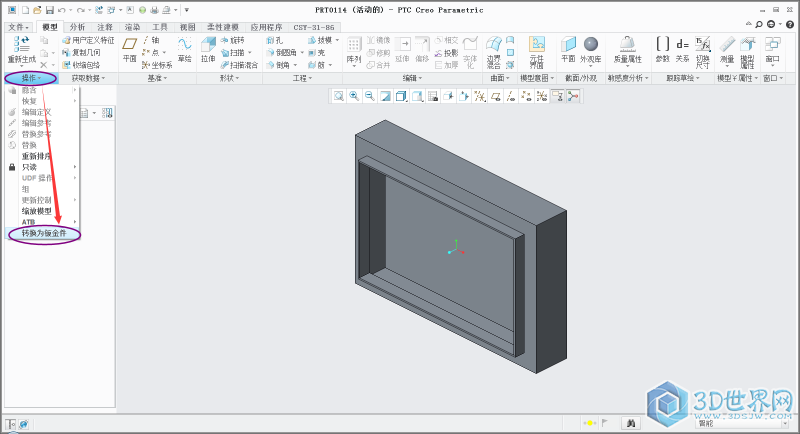Open the 窗口 (Window) button
800x434 pixels.
[772, 50]
